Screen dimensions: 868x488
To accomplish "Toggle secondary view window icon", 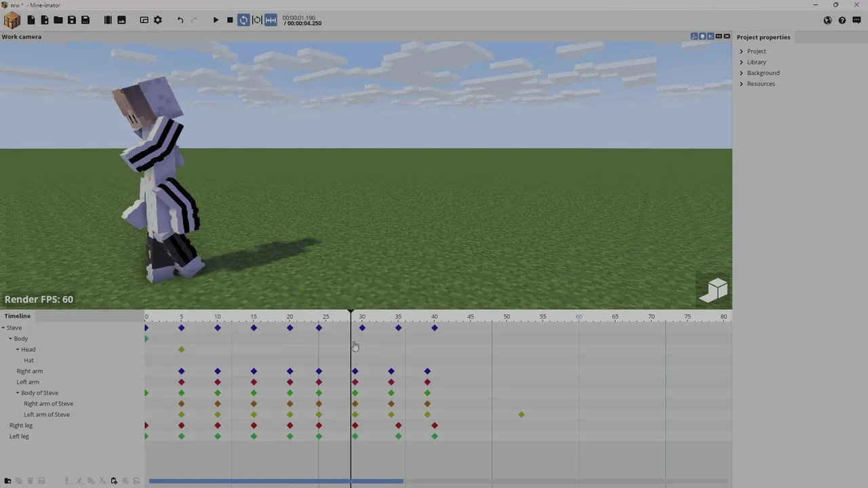I will [144, 20].
